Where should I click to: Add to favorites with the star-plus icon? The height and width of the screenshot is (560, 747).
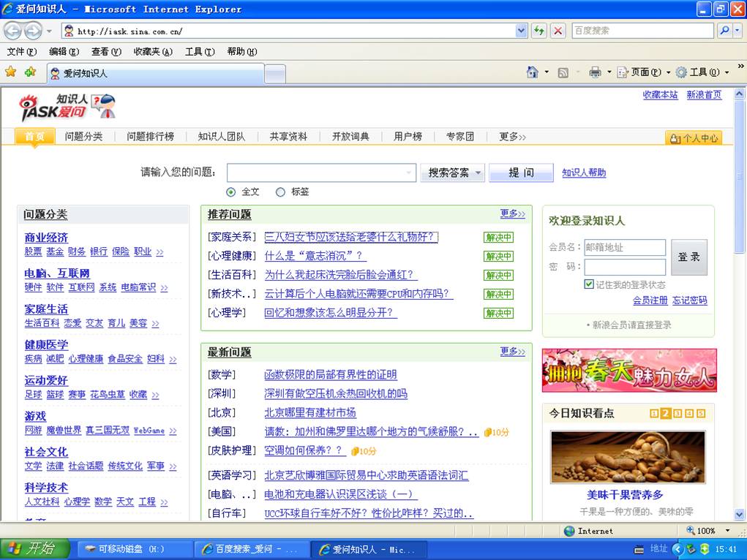tap(30, 72)
